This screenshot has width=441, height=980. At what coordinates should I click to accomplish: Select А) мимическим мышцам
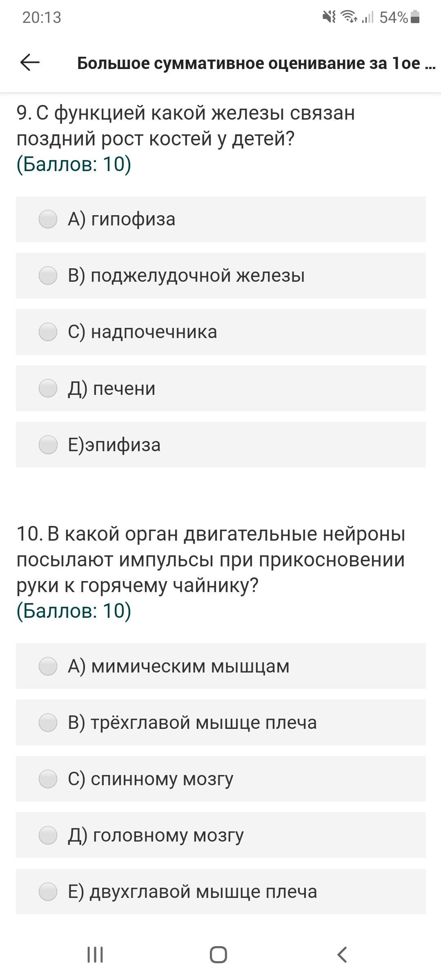tap(48, 666)
